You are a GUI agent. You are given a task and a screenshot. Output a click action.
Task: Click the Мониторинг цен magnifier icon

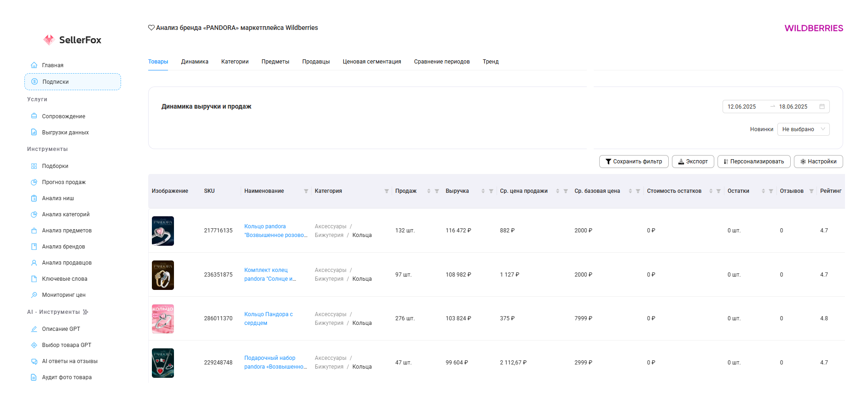click(x=34, y=295)
